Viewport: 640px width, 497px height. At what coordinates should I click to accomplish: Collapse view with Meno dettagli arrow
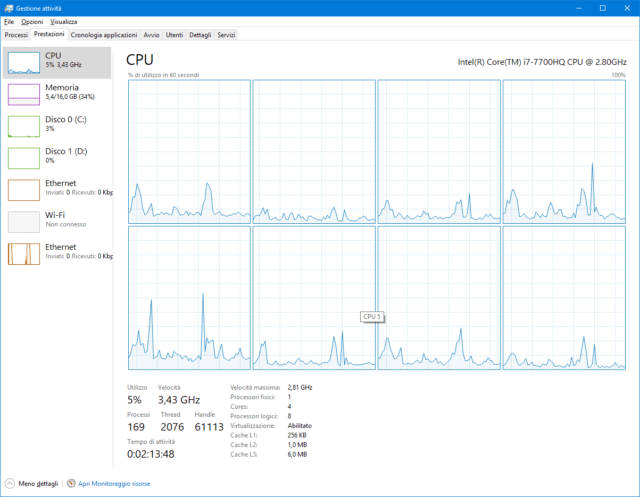(10, 483)
